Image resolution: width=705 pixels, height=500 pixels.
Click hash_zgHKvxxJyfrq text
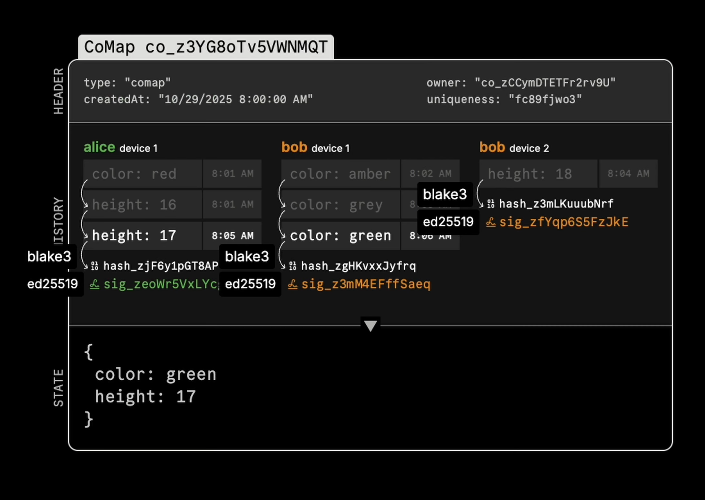[358, 266]
